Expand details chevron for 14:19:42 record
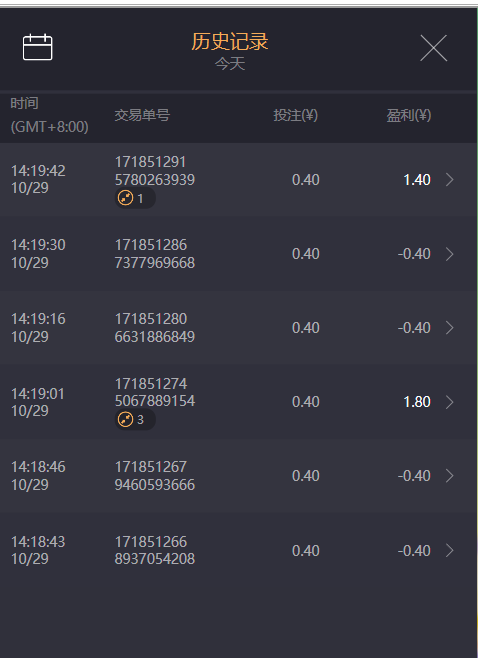This screenshot has height=658, width=478. pyautogui.click(x=449, y=180)
